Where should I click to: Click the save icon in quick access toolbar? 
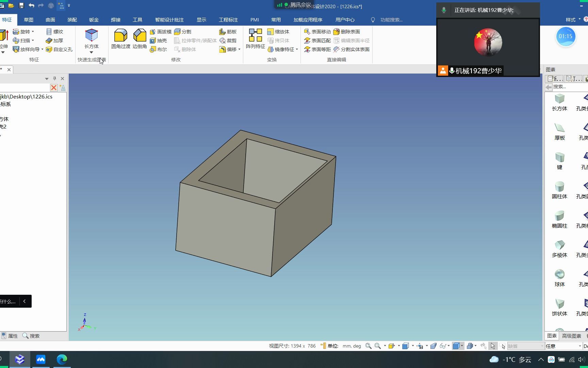point(21,5)
